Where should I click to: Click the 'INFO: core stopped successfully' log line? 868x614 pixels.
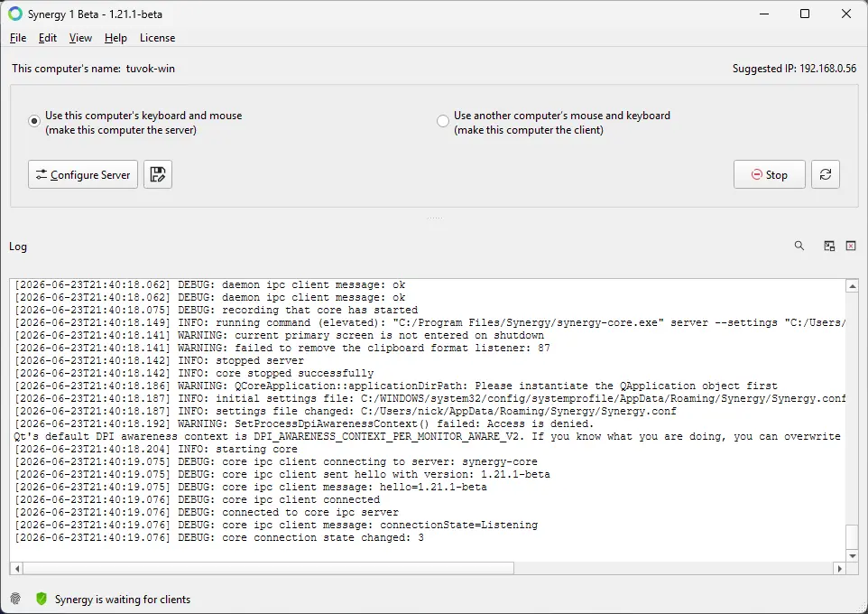[194, 374]
